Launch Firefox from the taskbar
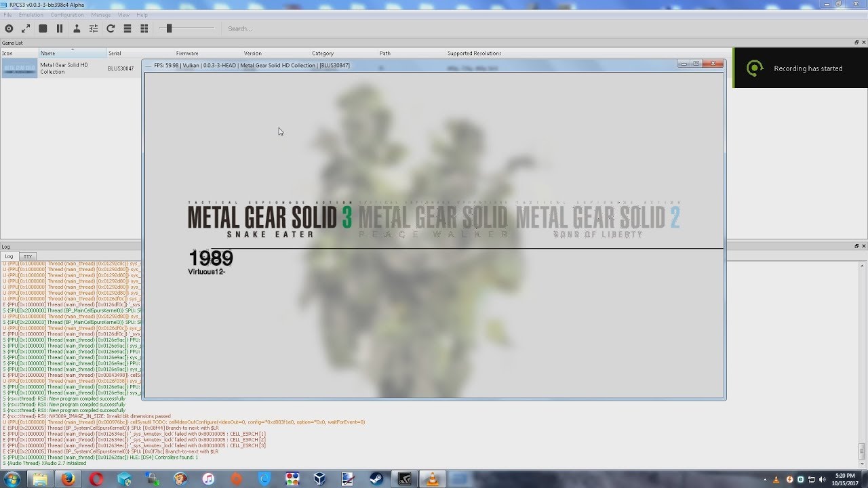The height and width of the screenshot is (488, 868). (68, 479)
